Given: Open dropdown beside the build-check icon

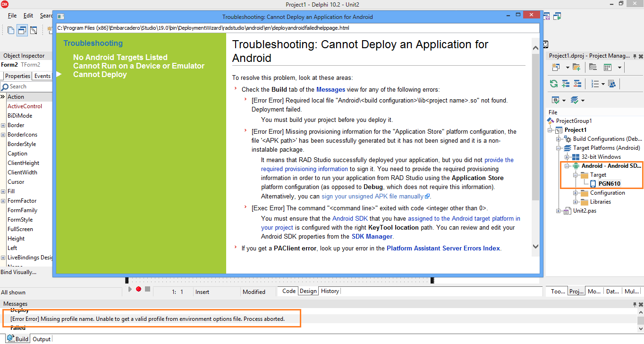Looking at the screenshot, I should click(x=564, y=100).
